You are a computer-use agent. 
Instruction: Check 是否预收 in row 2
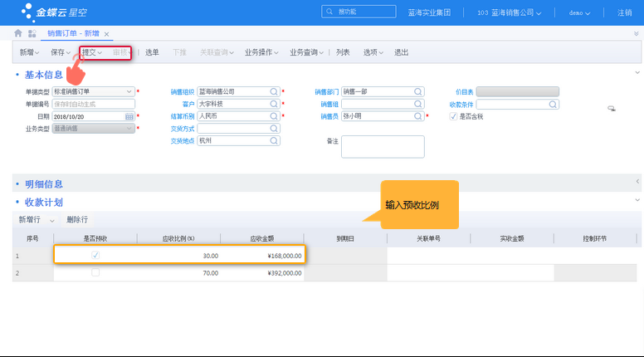(x=95, y=272)
